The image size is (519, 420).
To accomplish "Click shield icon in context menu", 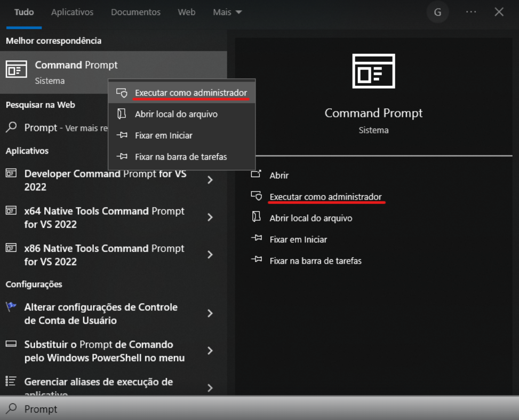I will (x=122, y=93).
